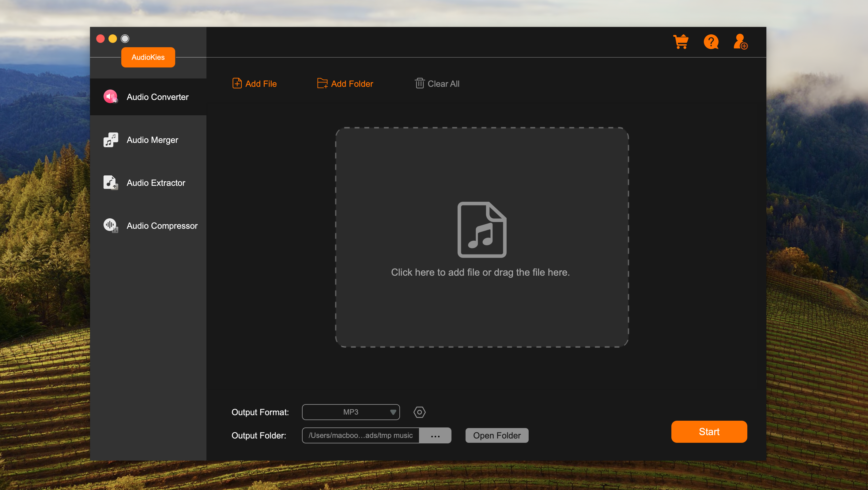This screenshot has height=490, width=868.
Task: Select the Audio Extractor tab
Action: (x=156, y=182)
